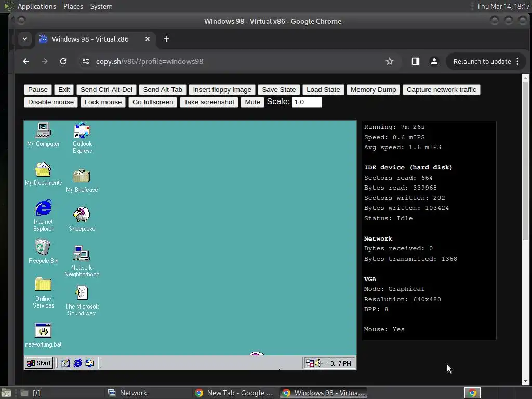Open the System menu
The height and width of the screenshot is (399, 532).
[101, 6]
